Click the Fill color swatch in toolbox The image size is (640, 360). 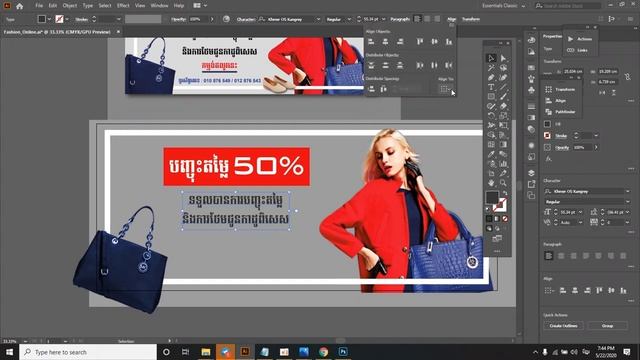pos(492,198)
